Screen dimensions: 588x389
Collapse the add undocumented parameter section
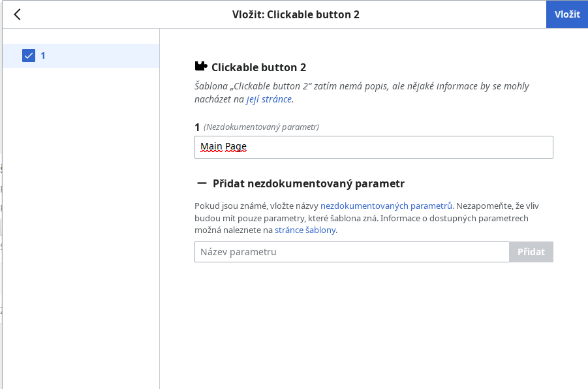coord(202,184)
